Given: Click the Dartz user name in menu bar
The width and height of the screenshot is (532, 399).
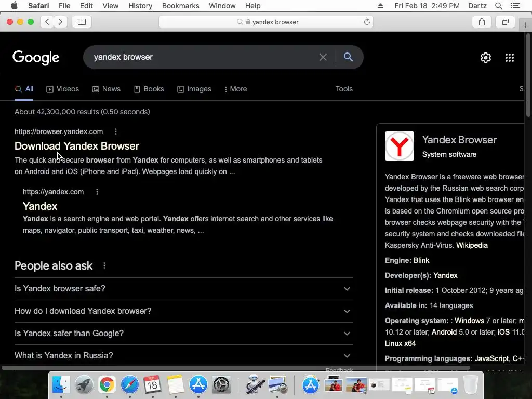Looking at the screenshot, I should tap(477, 6).
